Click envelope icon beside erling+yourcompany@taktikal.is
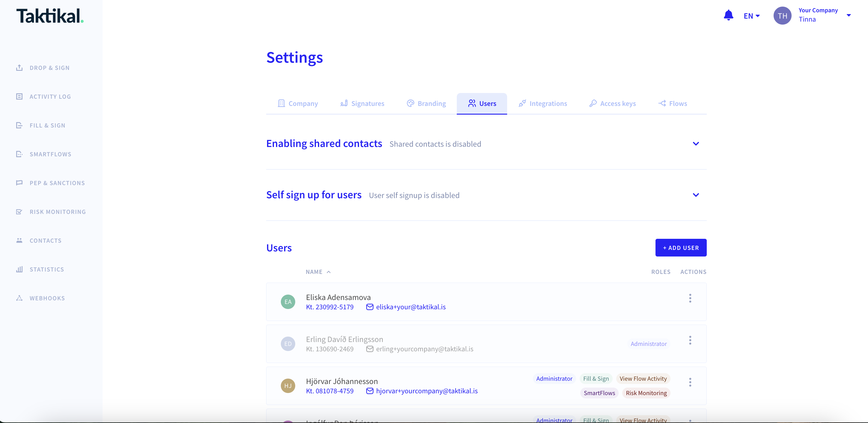Image resolution: width=868 pixels, height=423 pixels. (370, 349)
